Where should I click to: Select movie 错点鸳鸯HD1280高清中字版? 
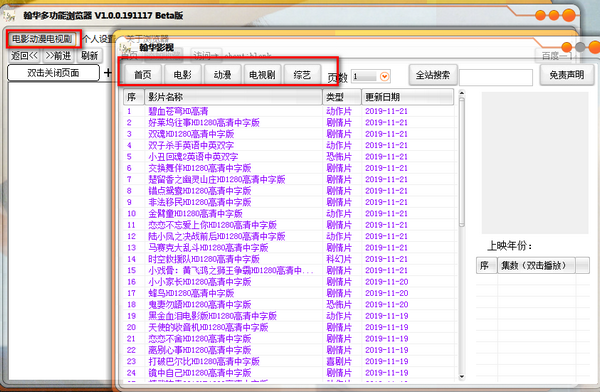[200, 191]
